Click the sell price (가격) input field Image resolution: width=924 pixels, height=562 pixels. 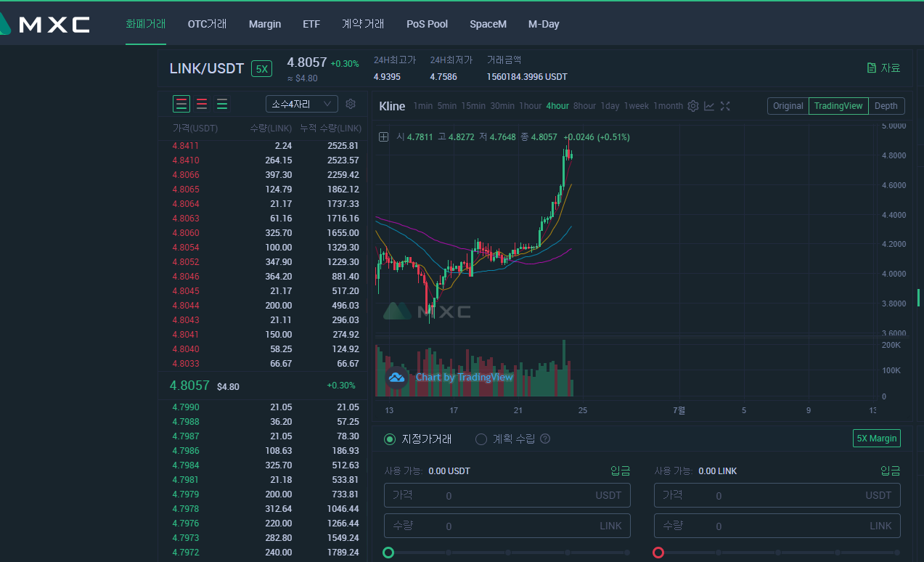point(777,495)
